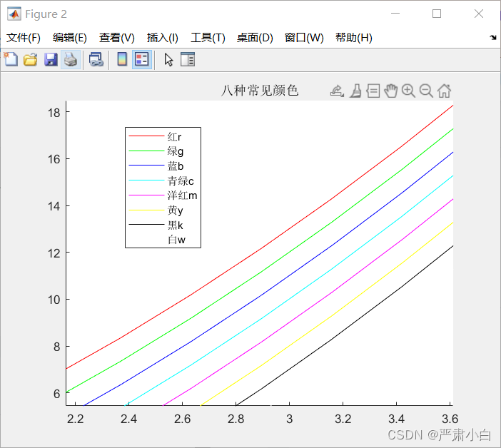This screenshot has width=501, height=448.
Task: Open the 插入(I) menu
Action: point(162,38)
